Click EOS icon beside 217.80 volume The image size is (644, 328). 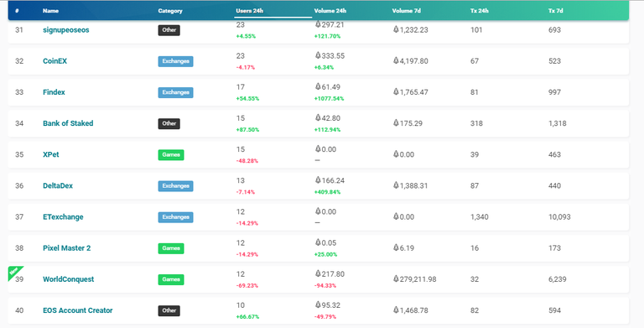click(x=318, y=273)
